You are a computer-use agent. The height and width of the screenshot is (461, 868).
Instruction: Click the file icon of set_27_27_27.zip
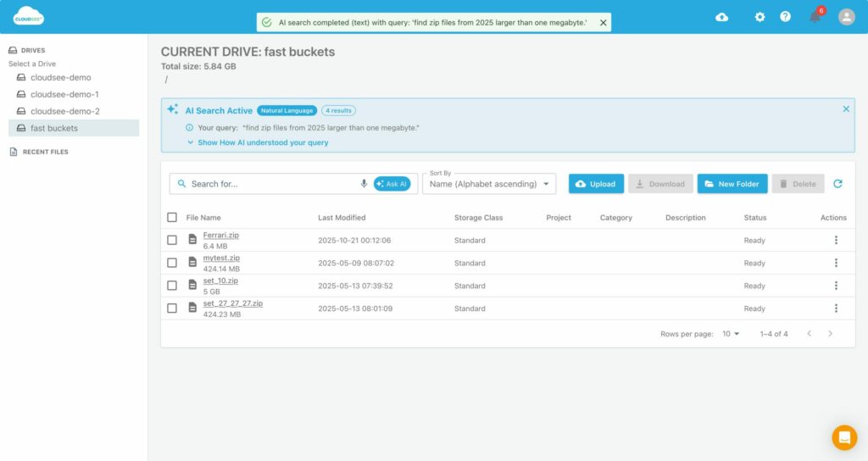(192, 307)
